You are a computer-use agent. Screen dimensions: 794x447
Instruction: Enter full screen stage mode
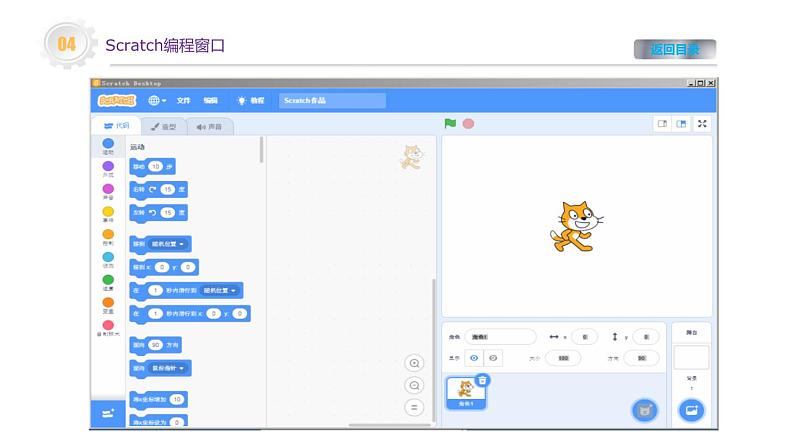[702, 124]
